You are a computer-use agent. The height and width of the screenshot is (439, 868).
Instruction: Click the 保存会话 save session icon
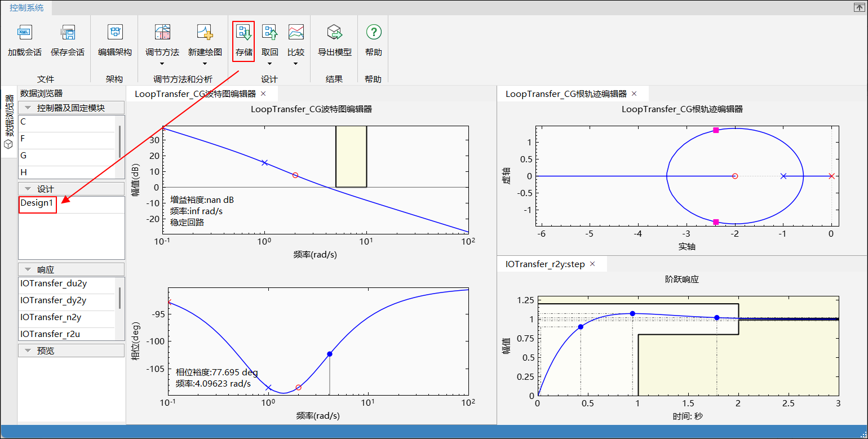click(68, 33)
